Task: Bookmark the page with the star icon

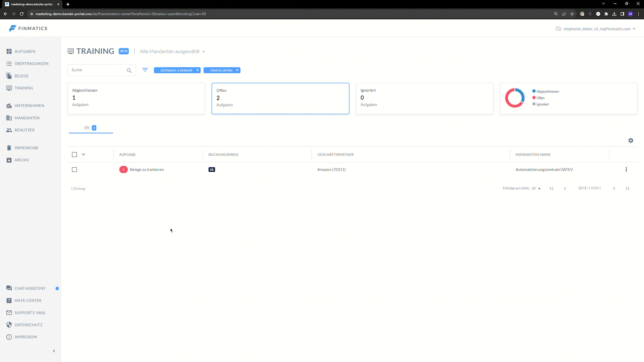Action: 572,14
